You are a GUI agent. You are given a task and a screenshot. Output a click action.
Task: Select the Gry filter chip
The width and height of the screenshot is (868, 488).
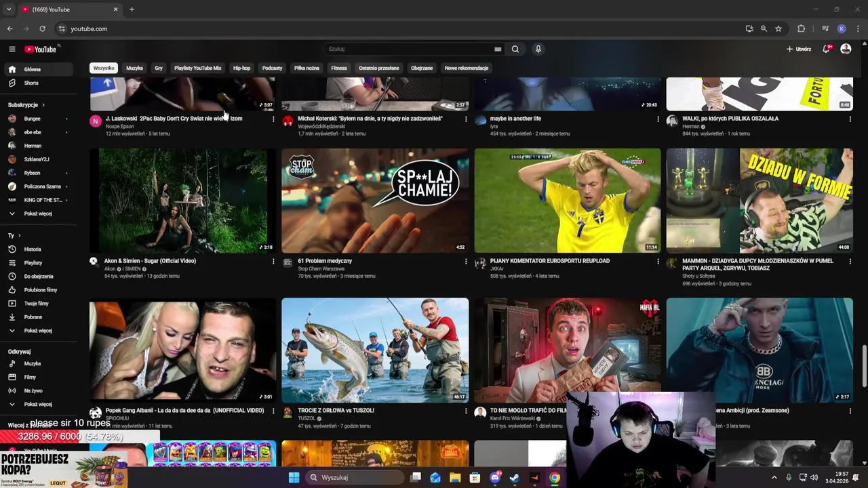point(159,68)
